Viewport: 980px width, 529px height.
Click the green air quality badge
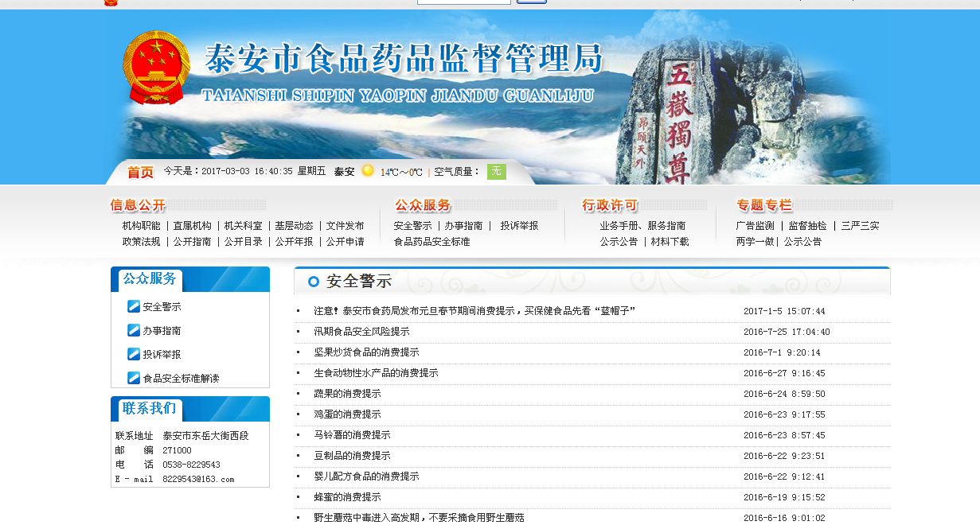click(x=496, y=171)
